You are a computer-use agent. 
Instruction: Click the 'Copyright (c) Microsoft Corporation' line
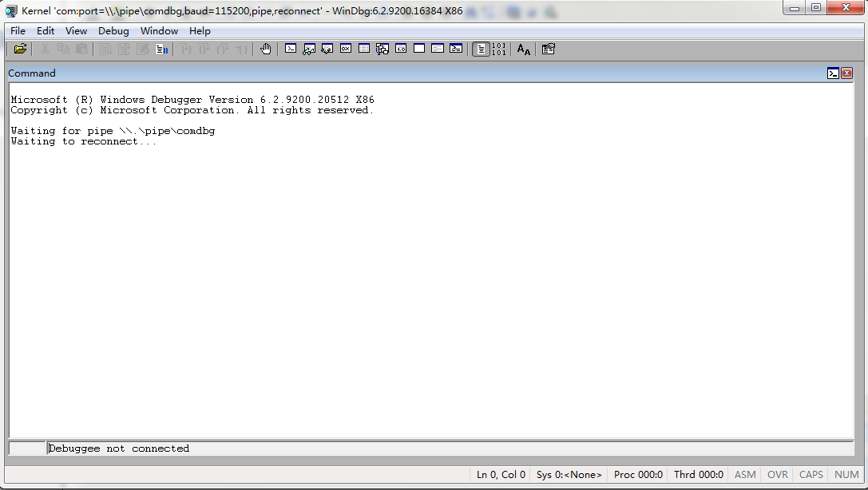click(x=192, y=110)
